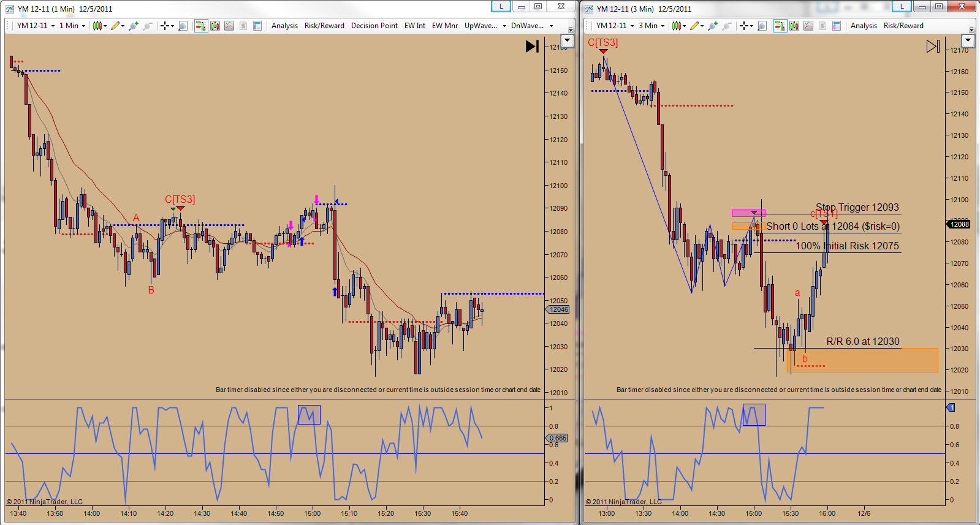The height and width of the screenshot is (525, 980).
Task: Click 'Short 0 Lots at 12084' label
Action: 833,226
